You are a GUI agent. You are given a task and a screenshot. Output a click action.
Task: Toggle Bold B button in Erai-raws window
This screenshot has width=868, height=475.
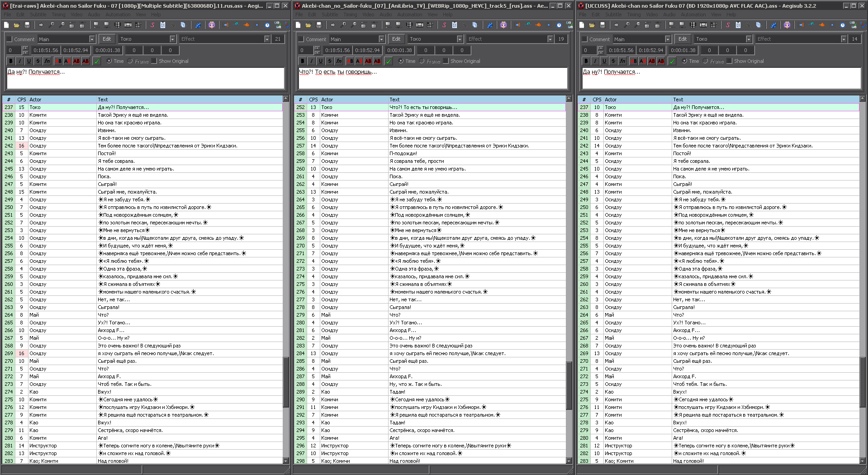[x=11, y=61]
